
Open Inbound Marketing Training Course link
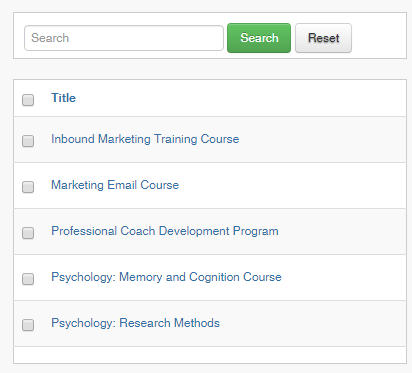pos(145,139)
